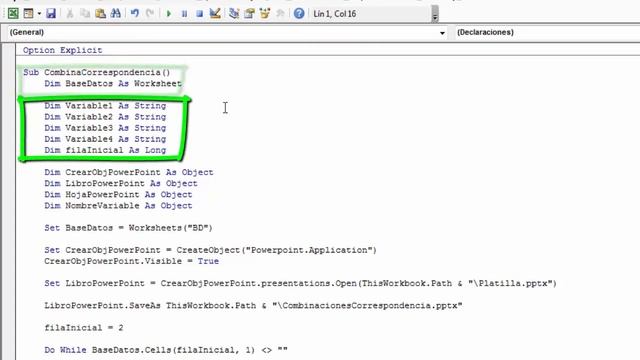Click CrearObjPowerPoint.Visible = True line
This screenshot has height=360, width=640.
coord(131,261)
